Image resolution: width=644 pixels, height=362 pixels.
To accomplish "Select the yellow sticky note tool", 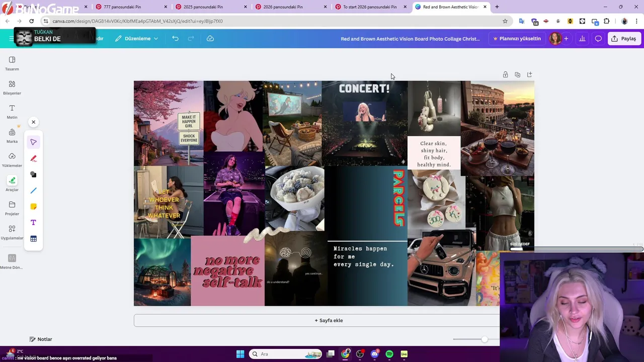I will click(33, 207).
